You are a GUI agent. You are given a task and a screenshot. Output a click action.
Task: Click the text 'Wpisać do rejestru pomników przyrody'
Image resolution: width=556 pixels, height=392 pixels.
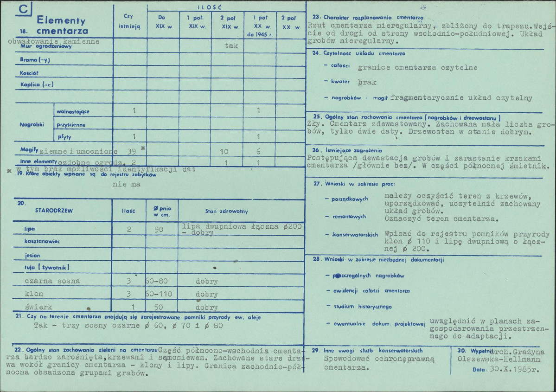467,234
